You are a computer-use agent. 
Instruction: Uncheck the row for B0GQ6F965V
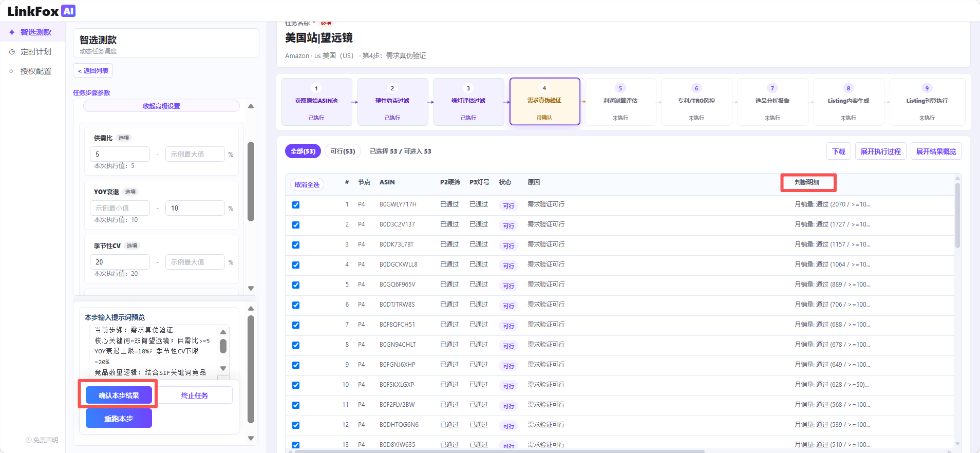[x=296, y=285]
